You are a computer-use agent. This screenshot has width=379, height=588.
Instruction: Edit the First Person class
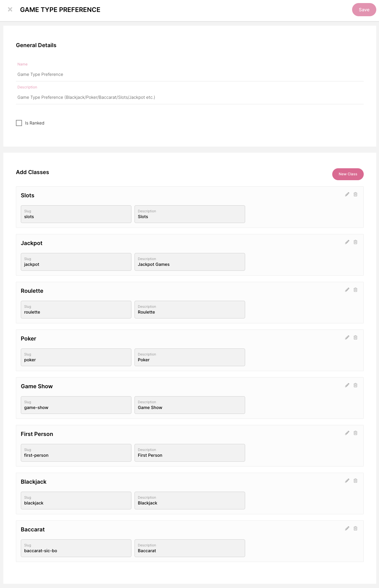347,433
